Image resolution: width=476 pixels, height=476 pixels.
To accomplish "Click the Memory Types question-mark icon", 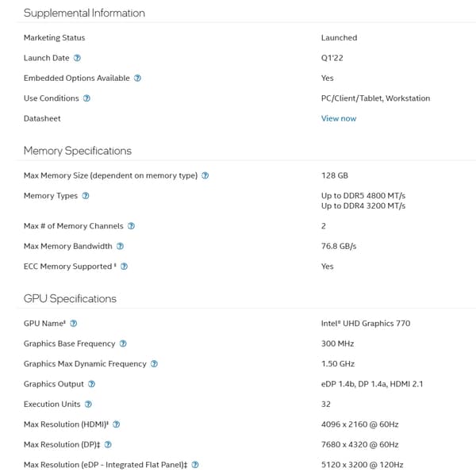I will (86, 196).
